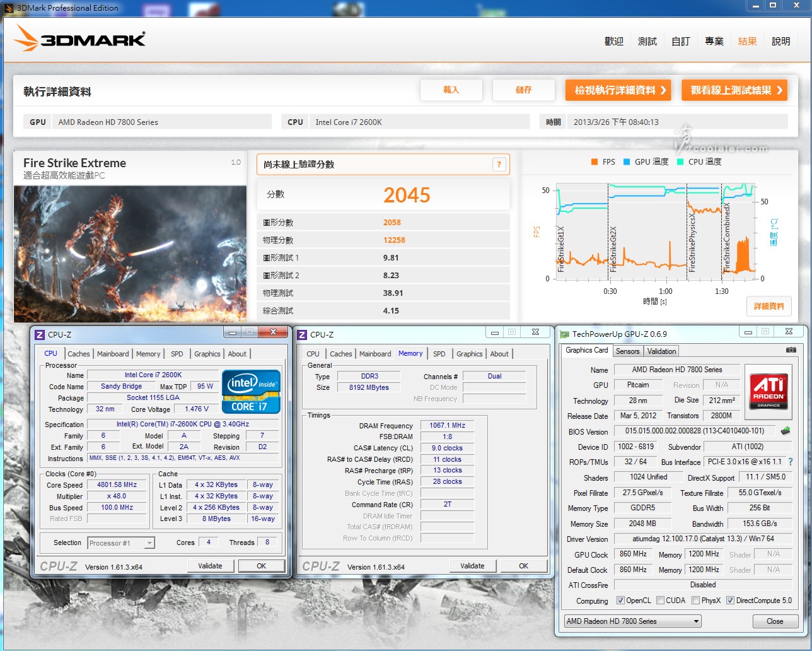812x651 pixels.
Task: Switch to the Validation tab in GPU-Z
Action: (x=662, y=351)
